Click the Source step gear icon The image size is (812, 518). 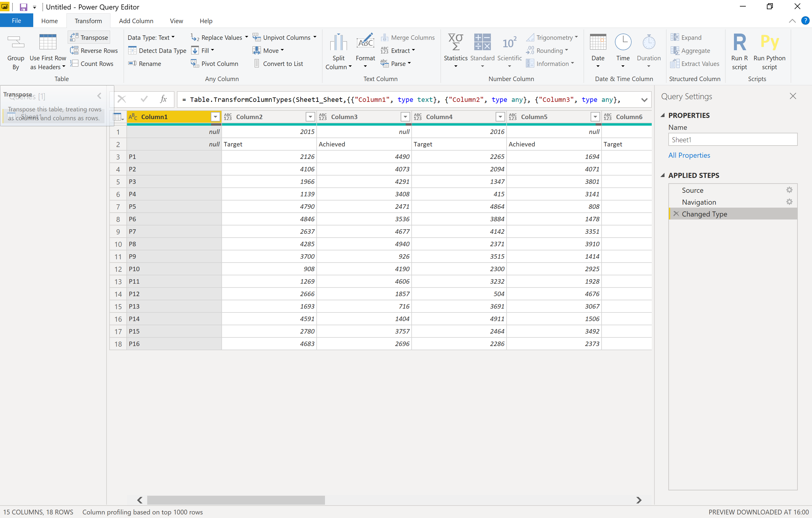(789, 190)
